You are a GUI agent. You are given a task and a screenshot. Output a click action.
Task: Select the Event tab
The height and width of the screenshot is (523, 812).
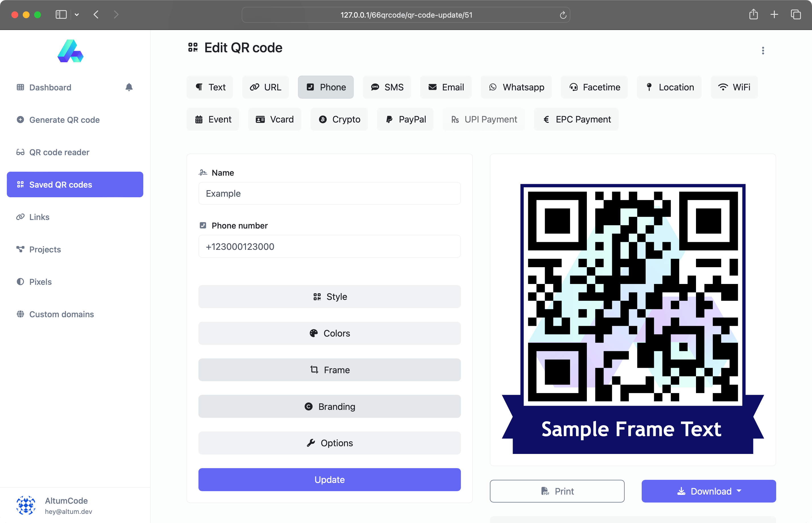(x=214, y=119)
